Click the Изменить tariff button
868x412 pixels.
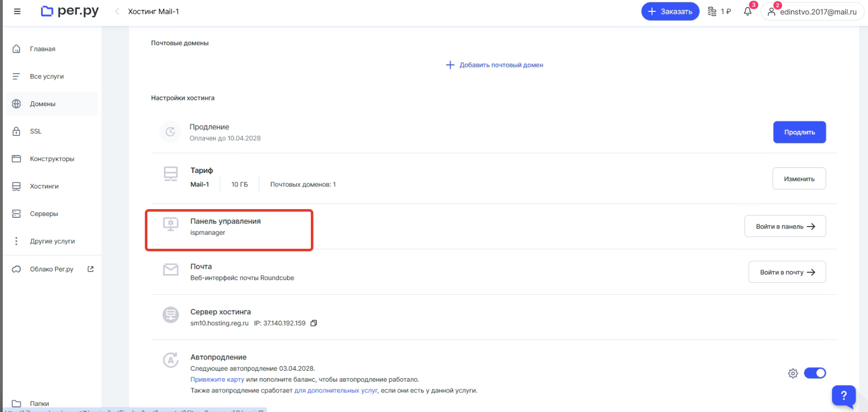click(799, 179)
